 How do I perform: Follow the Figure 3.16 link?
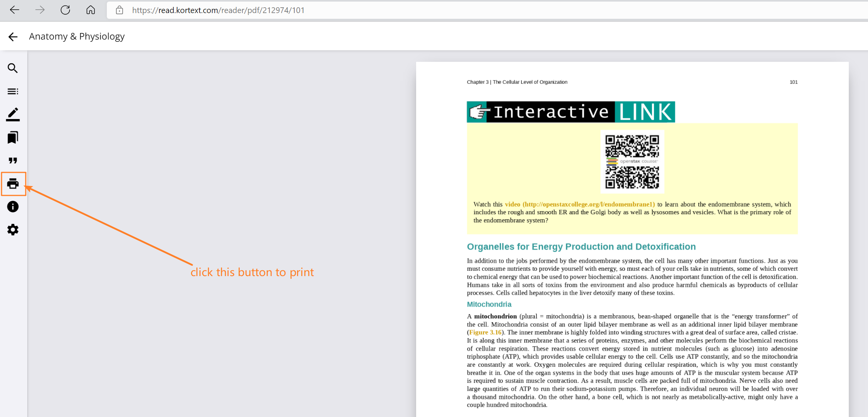(485, 333)
